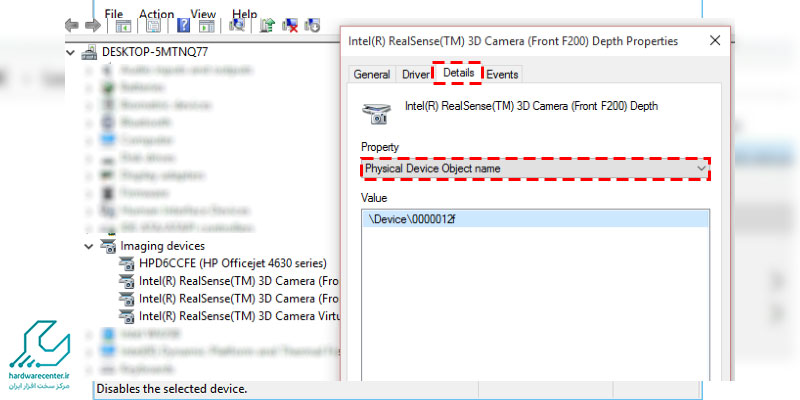Select the \Device\0000012f value entry

tap(535, 219)
